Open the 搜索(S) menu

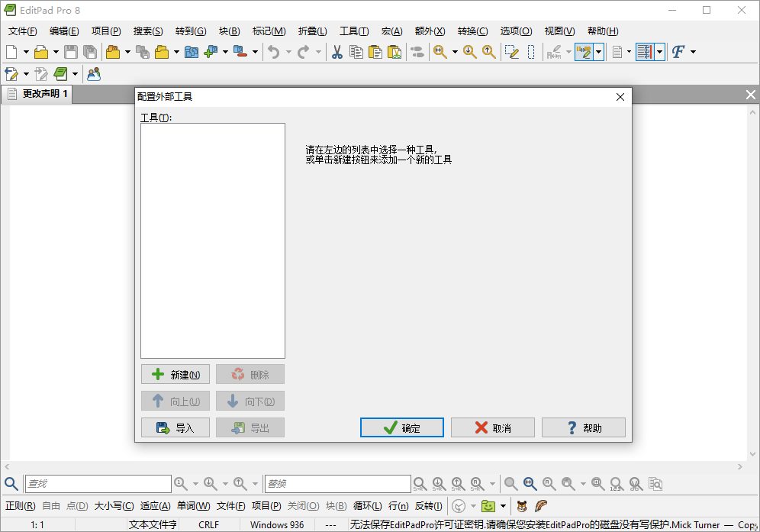pyautogui.click(x=148, y=31)
